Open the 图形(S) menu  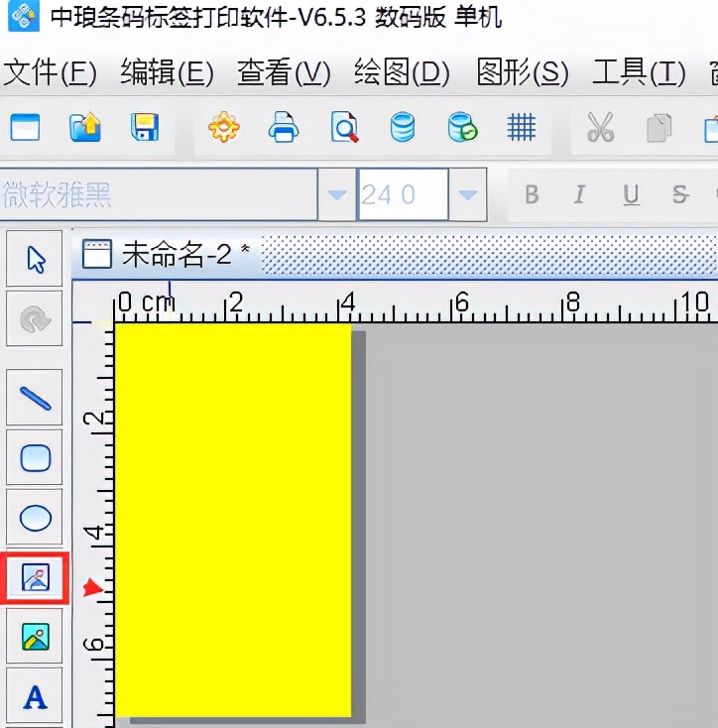(523, 72)
